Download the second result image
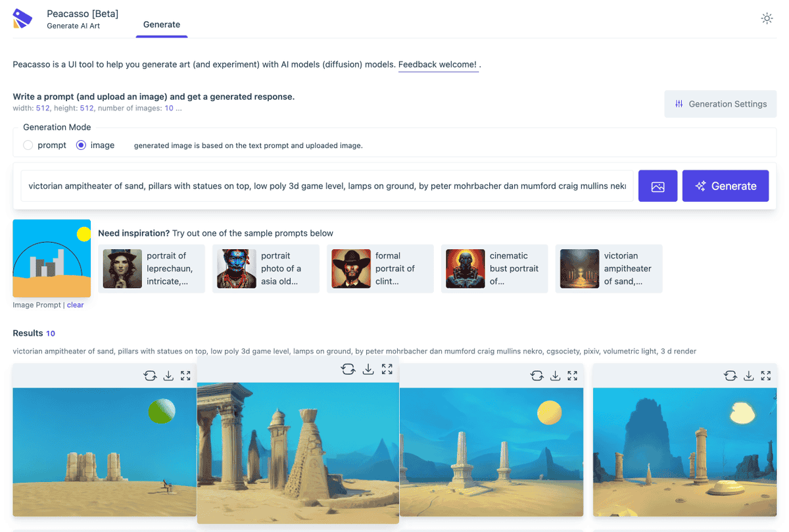The image size is (789, 532). [368, 370]
